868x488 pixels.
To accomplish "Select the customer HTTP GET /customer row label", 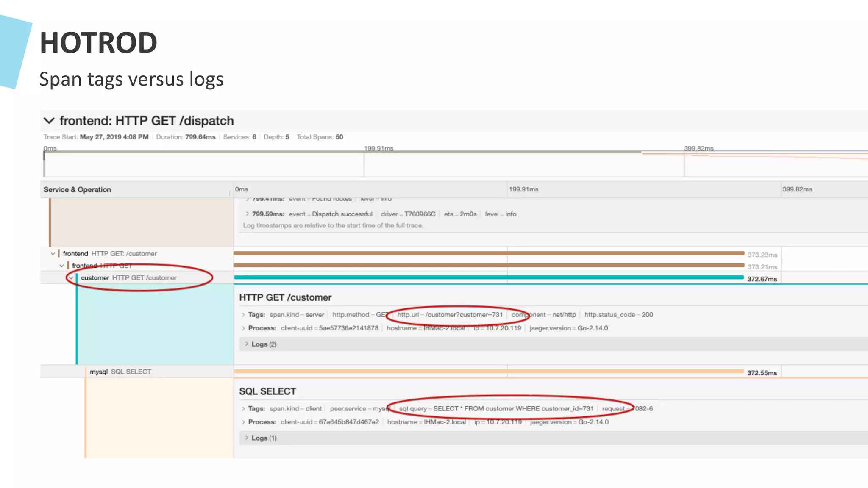I will pos(129,278).
